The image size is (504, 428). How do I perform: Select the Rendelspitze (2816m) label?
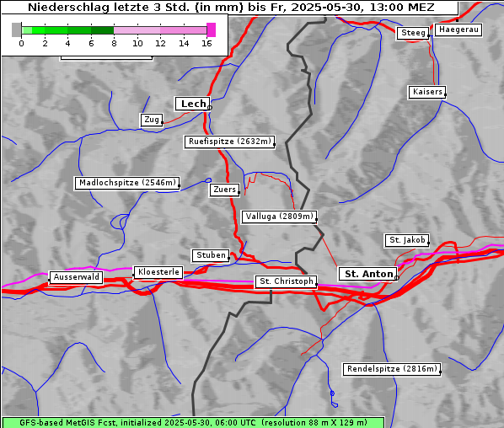coord(392,369)
